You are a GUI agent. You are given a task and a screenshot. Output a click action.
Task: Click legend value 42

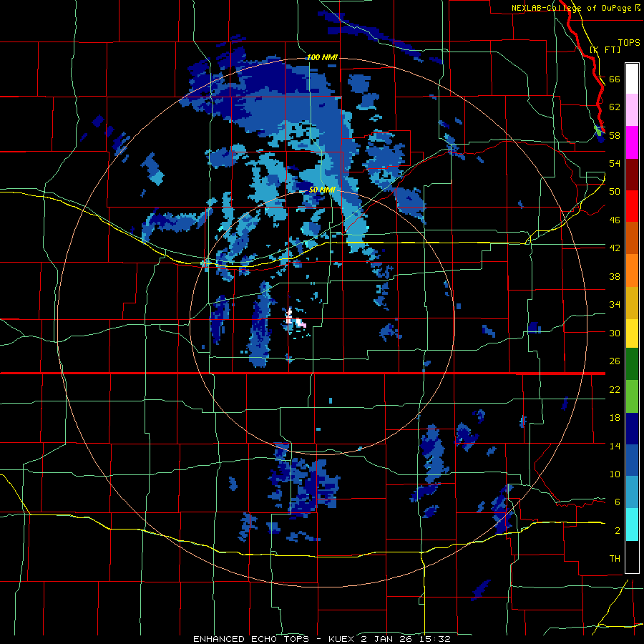tap(615, 248)
